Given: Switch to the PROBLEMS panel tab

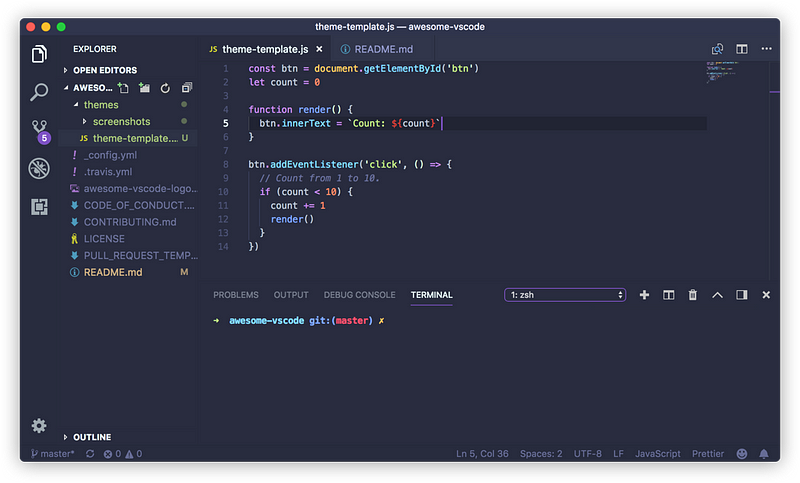Looking at the screenshot, I should [x=236, y=295].
